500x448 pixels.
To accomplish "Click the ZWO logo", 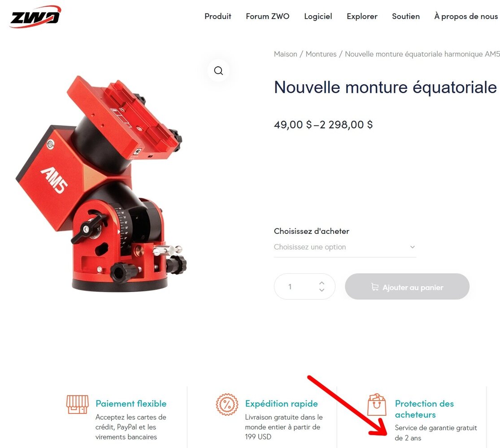I will click(35, 16).
